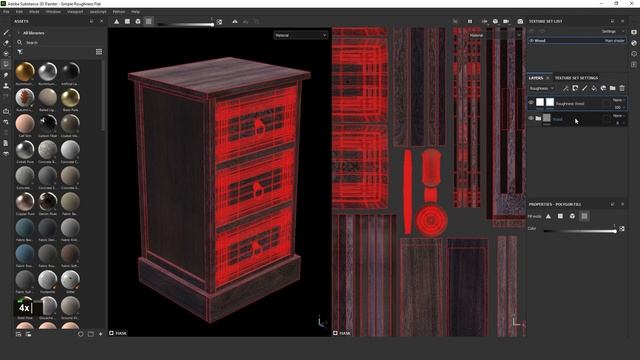Add a folder in Layers toolbar

[613, 88]
